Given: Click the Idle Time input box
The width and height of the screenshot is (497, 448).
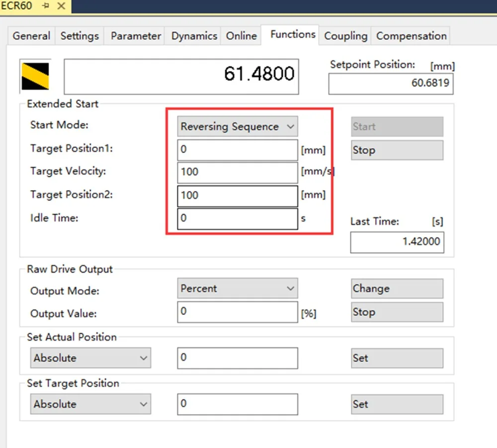Looking at the screenshot, I should [x=238, y=219].
